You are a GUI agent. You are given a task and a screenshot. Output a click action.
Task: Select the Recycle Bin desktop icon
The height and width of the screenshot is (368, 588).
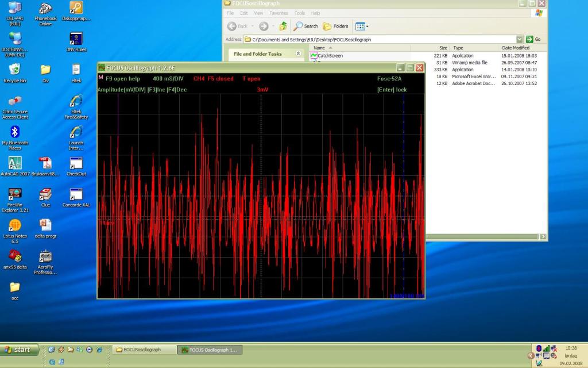15,73
